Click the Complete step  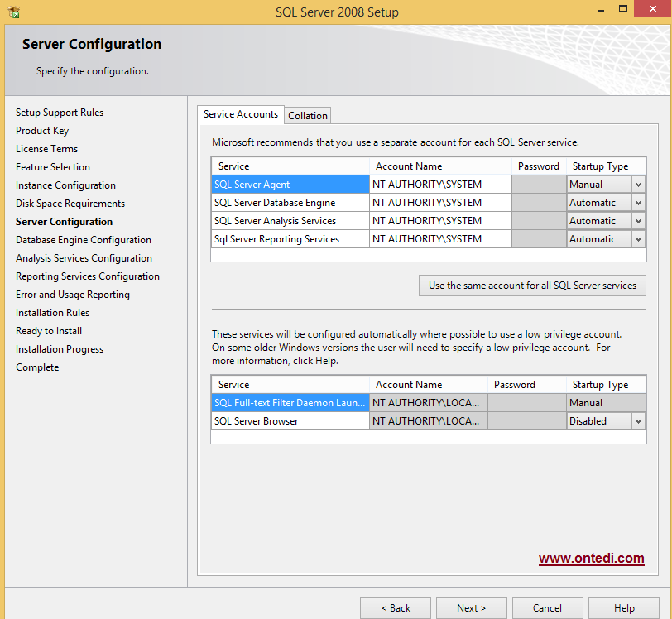point(37,367)
